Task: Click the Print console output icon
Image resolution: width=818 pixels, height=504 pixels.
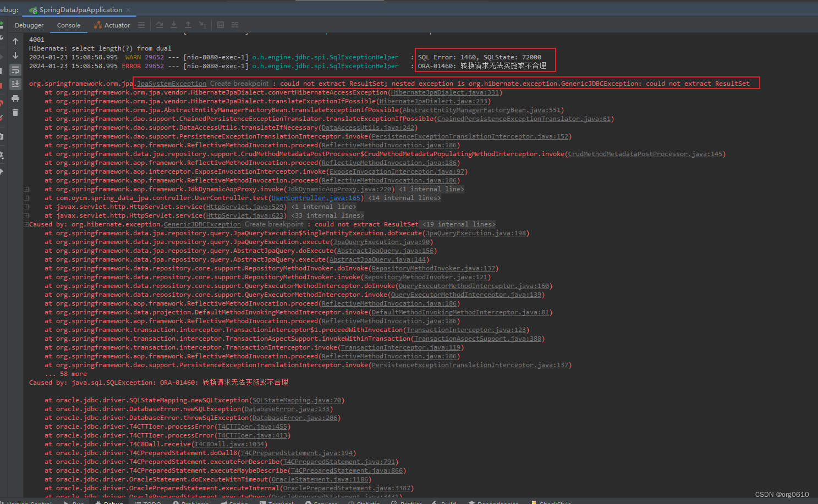Action: 15,98
